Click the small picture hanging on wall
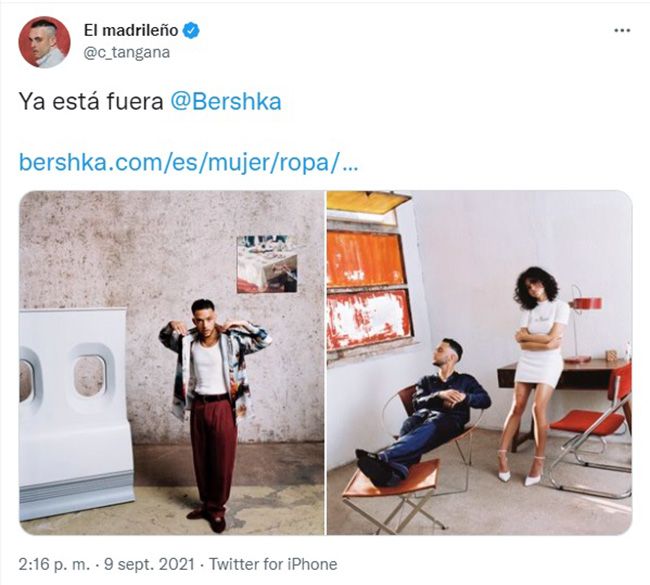Screen dimensions: 650x585 (267, 264)
